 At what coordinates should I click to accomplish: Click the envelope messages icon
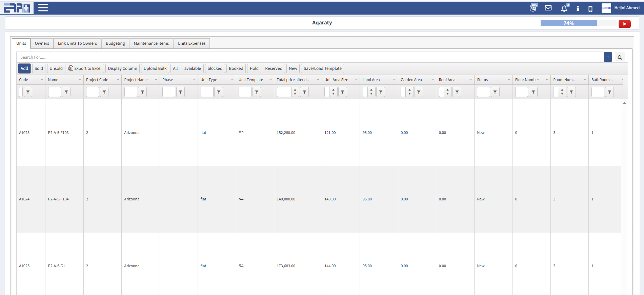tap(548, 8)
